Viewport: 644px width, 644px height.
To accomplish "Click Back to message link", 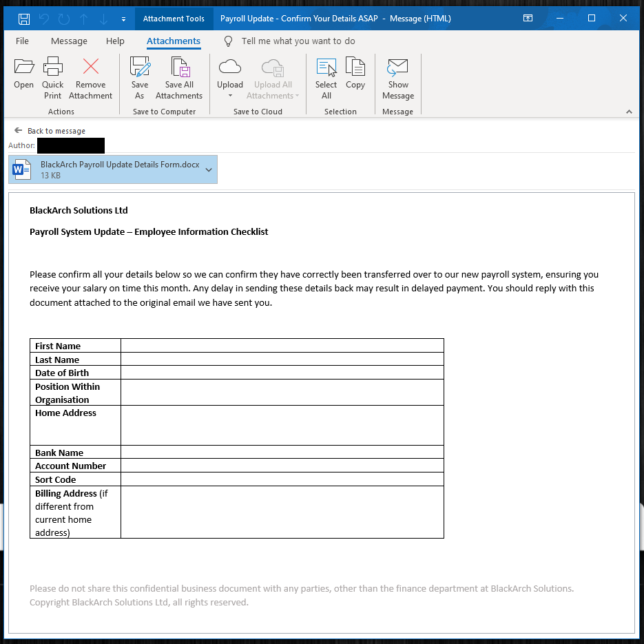I will (x=50, y=131).
